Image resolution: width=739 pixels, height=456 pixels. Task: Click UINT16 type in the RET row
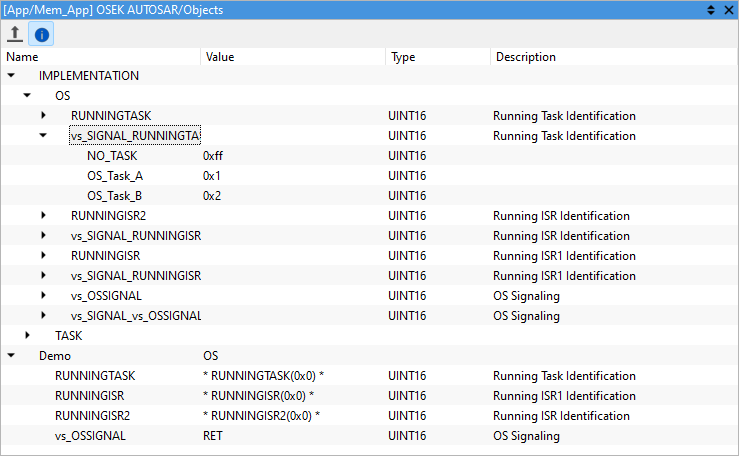tap(407, 436)
